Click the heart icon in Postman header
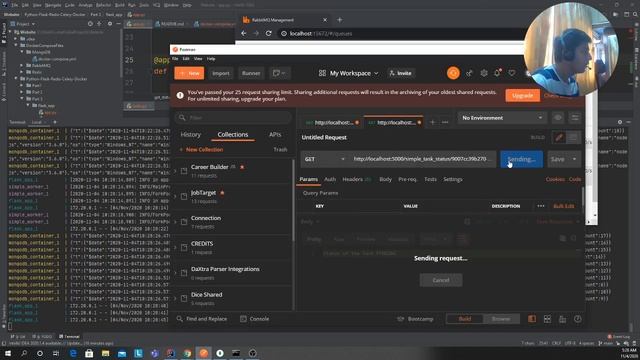 pos(511,73)
